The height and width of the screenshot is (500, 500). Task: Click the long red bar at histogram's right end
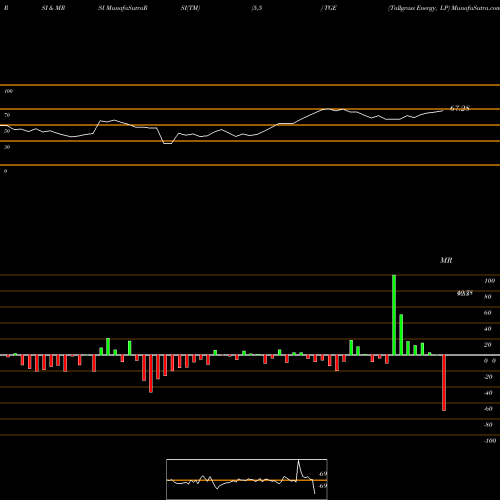444,383
